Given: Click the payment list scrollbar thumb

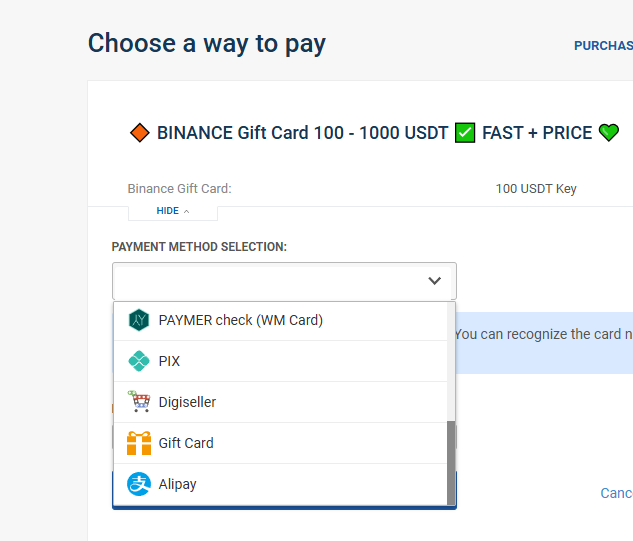Looking at the screenshot, I should pyautogui.click(x=451, y=462).
